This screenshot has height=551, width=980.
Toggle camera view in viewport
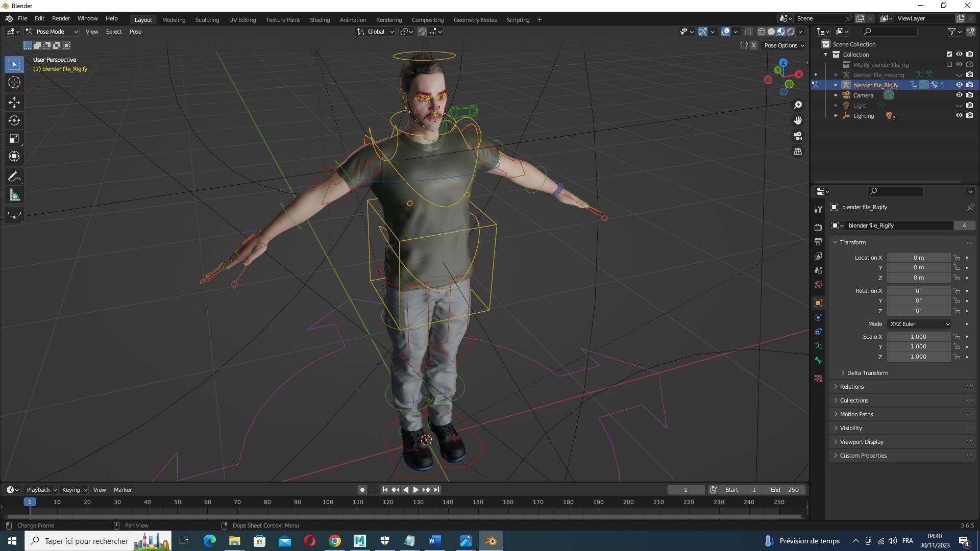(797, 136)
